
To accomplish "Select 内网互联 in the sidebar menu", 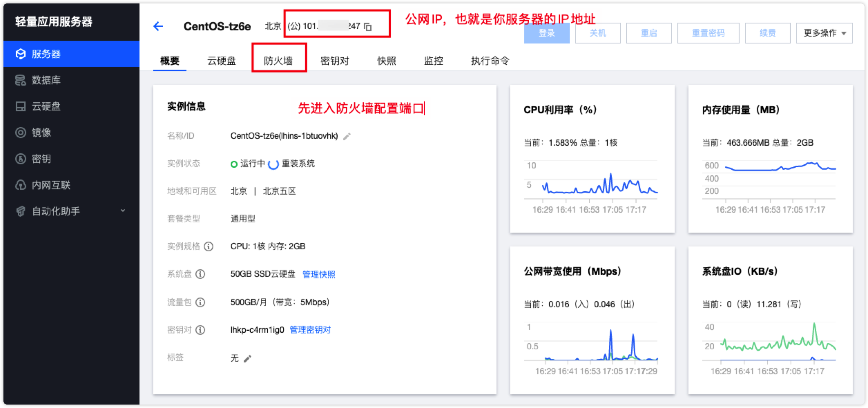I will [71, 185].
